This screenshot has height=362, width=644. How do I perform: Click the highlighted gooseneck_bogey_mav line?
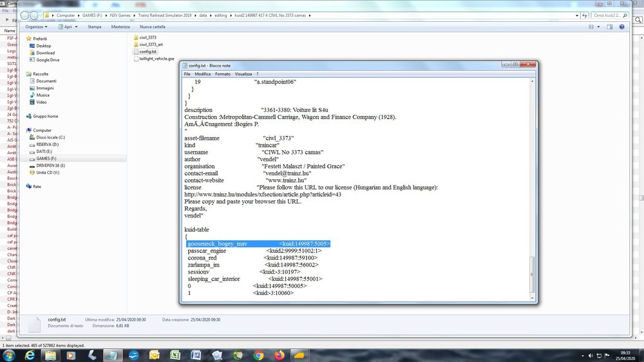[x=258, y=243]
